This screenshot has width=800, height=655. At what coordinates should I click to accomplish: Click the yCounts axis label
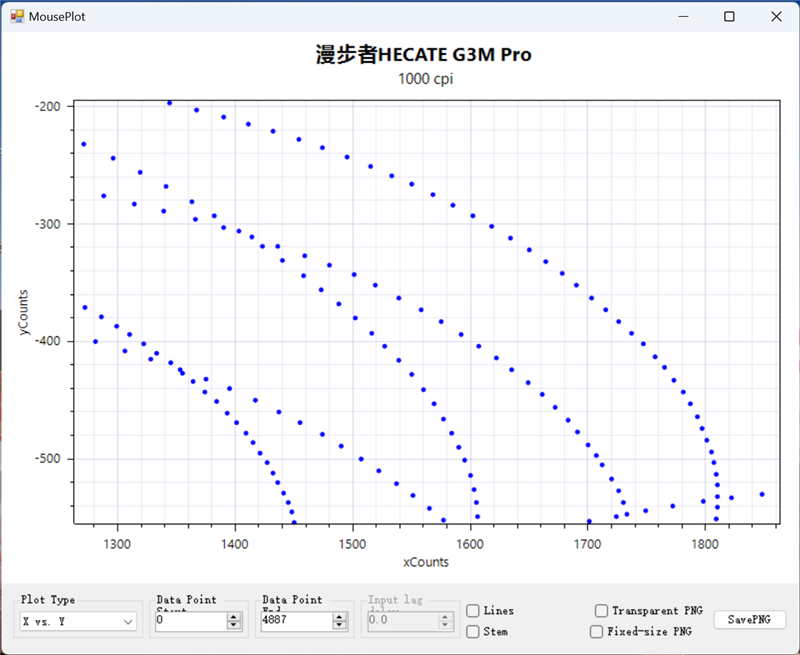pos(23,312)
